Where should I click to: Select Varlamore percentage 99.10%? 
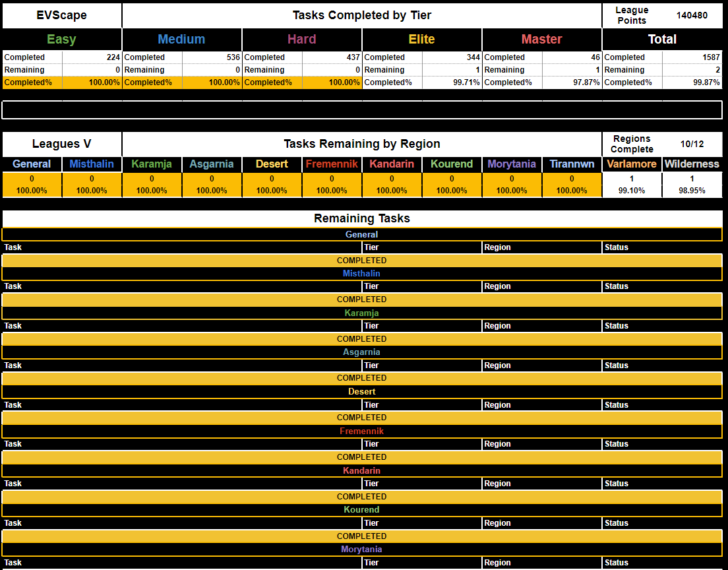point(632,191)
